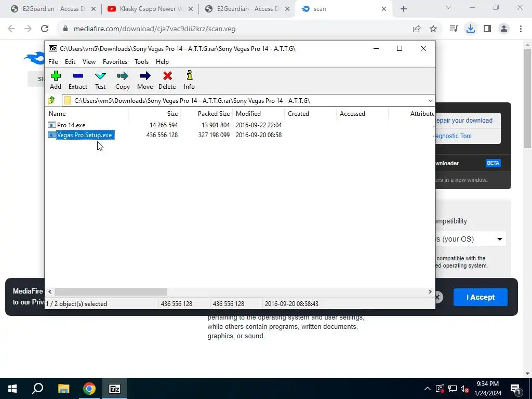Image resolution: width=532 pixels, height=399 pixels.
Task: Click the right arrow of horizontal scrollbar
Action: pos(430,292)
